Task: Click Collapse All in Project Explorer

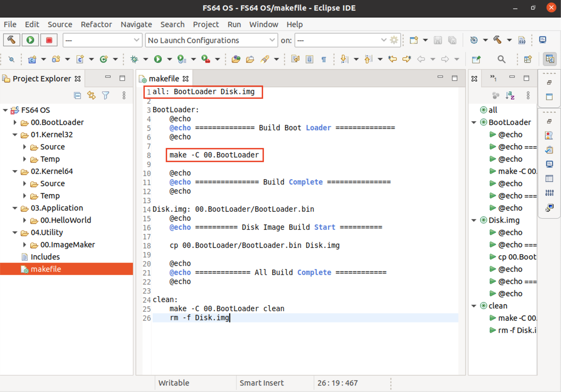Action: click(77, 95)
